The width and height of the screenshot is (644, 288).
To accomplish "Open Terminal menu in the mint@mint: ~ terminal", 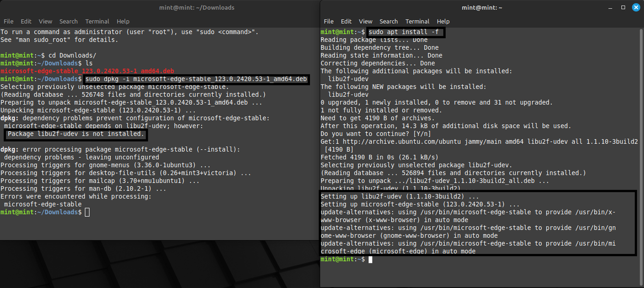I will coord(417,22).
